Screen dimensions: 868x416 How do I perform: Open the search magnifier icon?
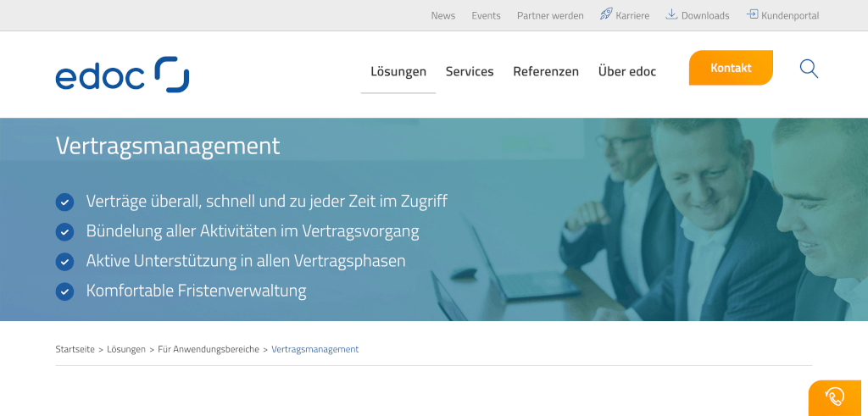point(809,69)
